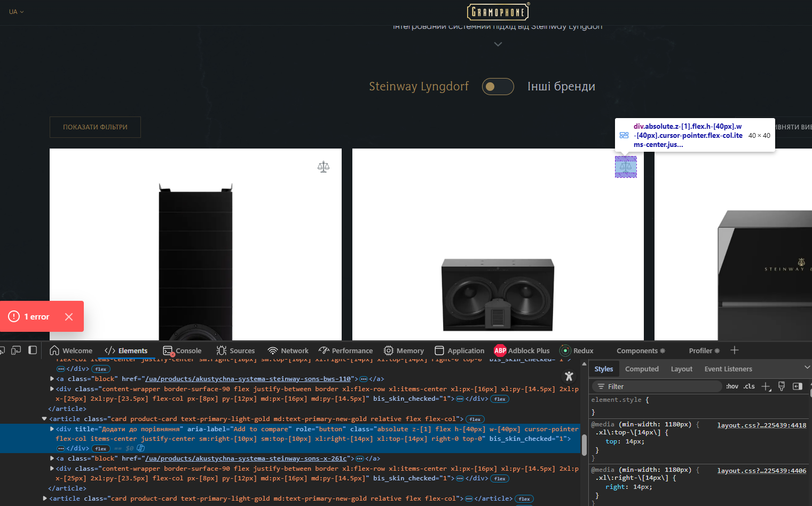812x506 pixels.
Task: Switch to the Elements tab
Action: [x=127, y=351]
